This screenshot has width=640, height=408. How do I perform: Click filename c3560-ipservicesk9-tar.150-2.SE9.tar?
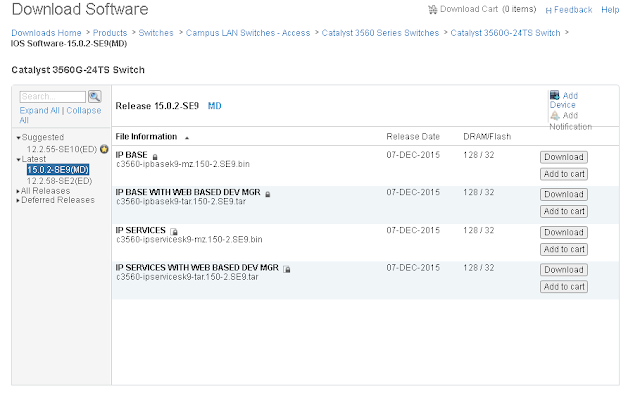click(187, 277)
